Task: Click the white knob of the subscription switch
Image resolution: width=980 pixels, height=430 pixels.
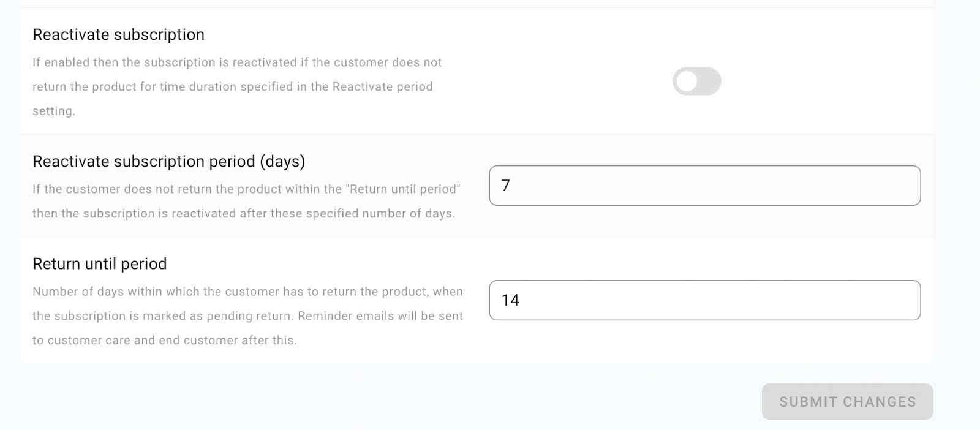Action: click(x=687, y=81)
